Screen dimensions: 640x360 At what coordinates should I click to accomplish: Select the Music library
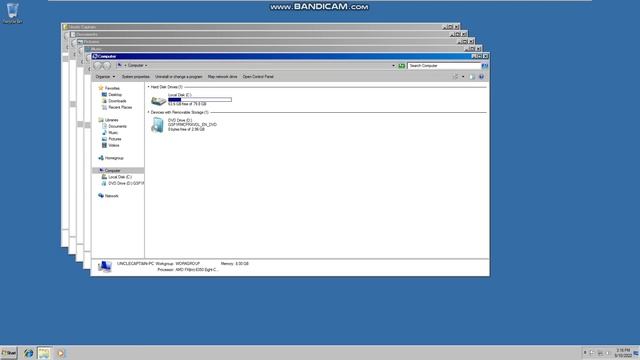(x=113, y=133)
